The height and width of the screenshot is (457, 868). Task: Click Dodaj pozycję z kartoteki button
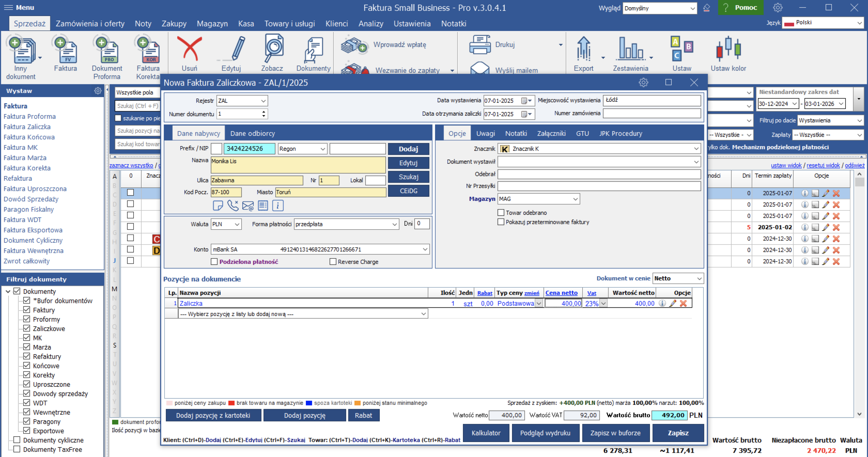pyautogui.click(x=213, y=415)
